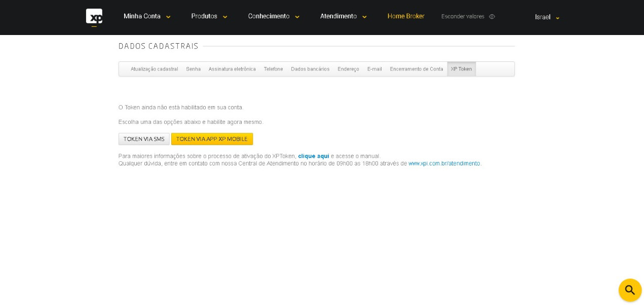Open the Produtos menu

click(x=204, y=16)
